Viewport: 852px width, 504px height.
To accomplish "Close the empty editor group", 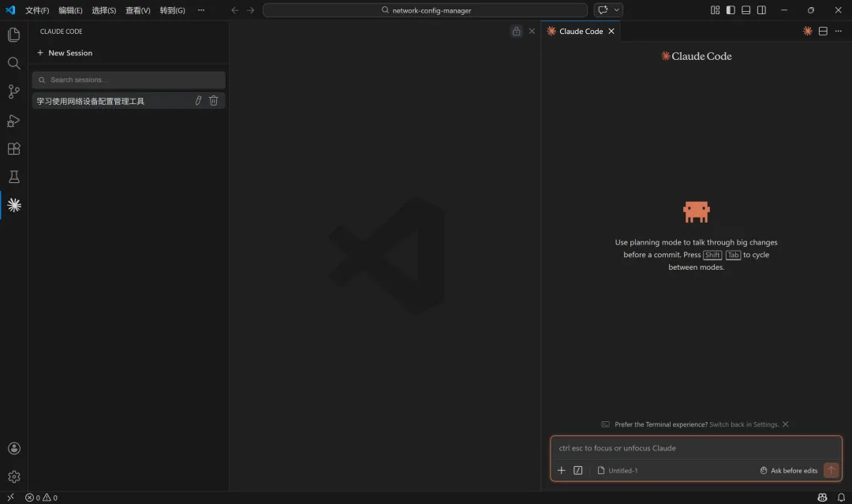I will [x=532, y=31].
